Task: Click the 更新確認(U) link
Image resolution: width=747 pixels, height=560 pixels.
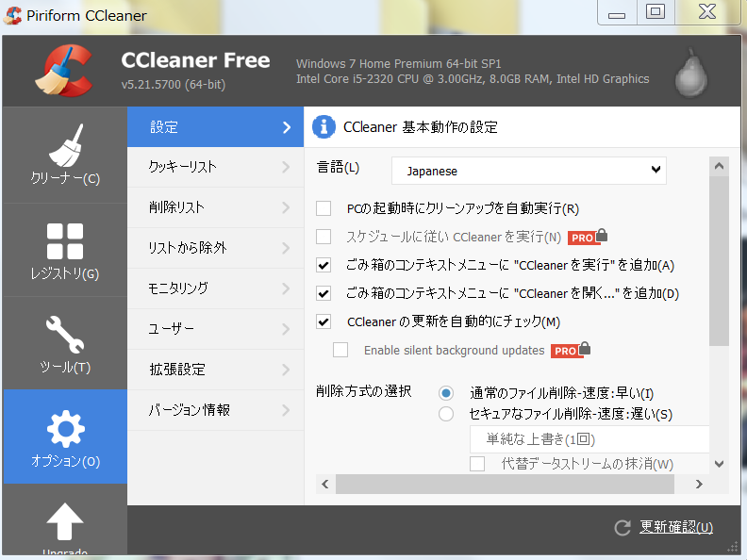Action: (x=676, y=527)
